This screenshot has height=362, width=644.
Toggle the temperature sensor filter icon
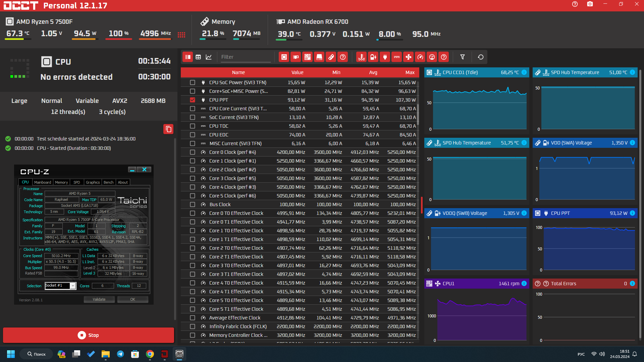(361, 57)
